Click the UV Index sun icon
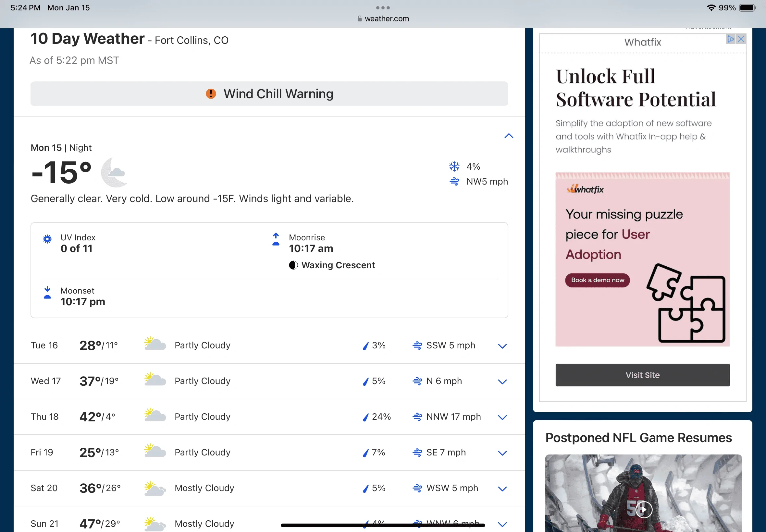This screenshot has height=532, width=766. pyautogui.click(x=47, y=239)
